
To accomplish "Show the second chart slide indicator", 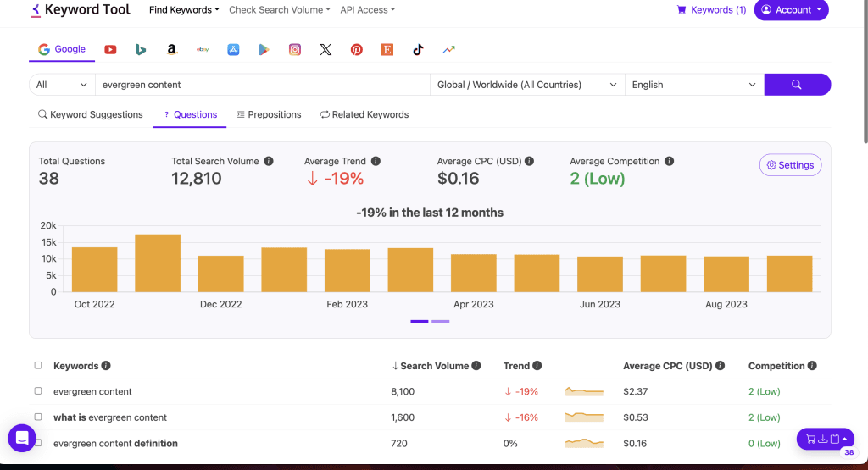I will click(x=440, y=321).
